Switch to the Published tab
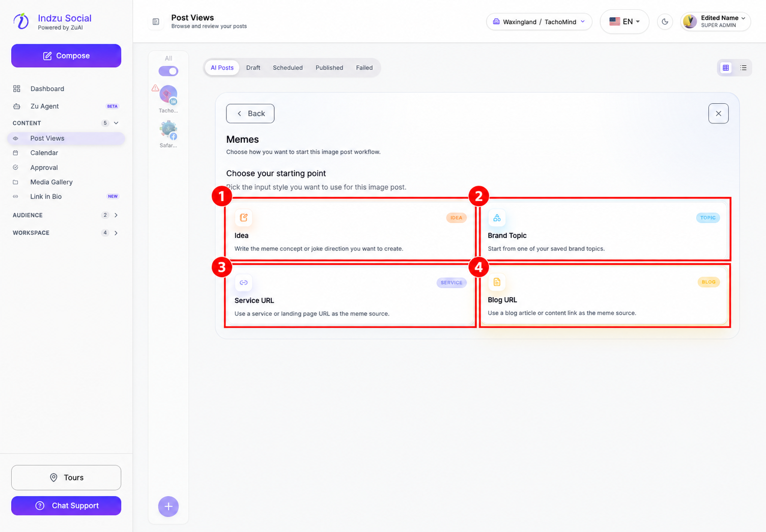This screenshot has height=532, width=766. (329, 68)
